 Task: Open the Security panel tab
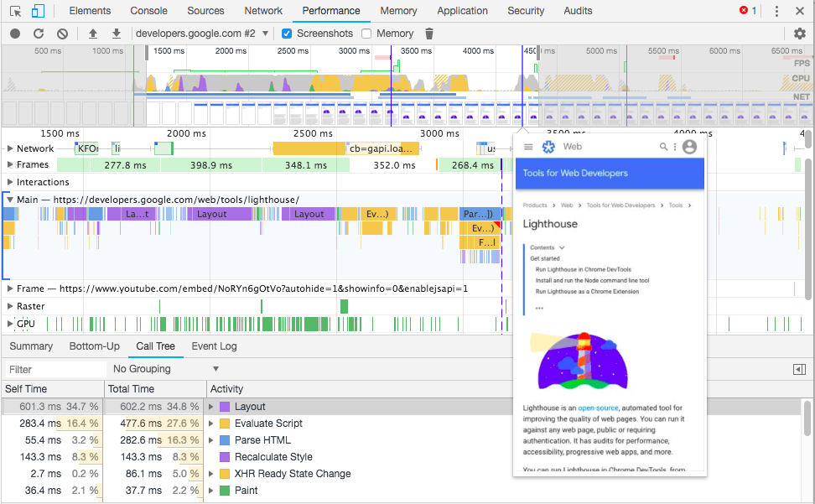pyautogui.click(x=526, y=11)
